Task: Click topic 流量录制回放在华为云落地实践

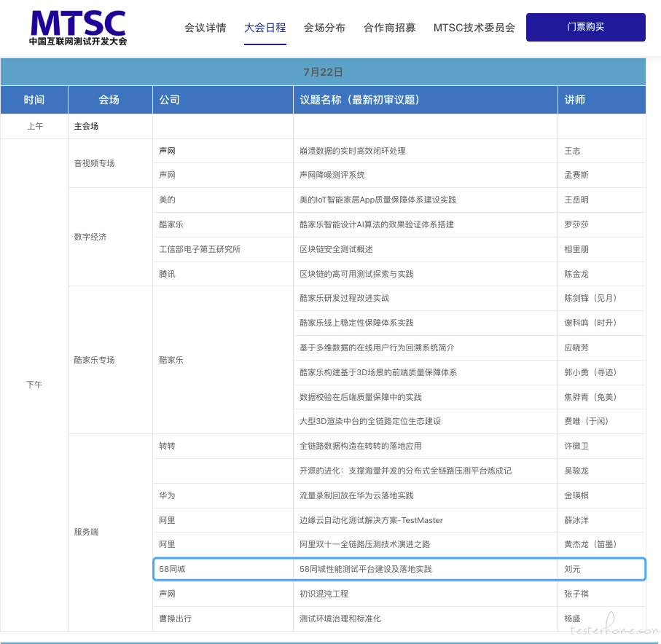Action: coord(356,496)
